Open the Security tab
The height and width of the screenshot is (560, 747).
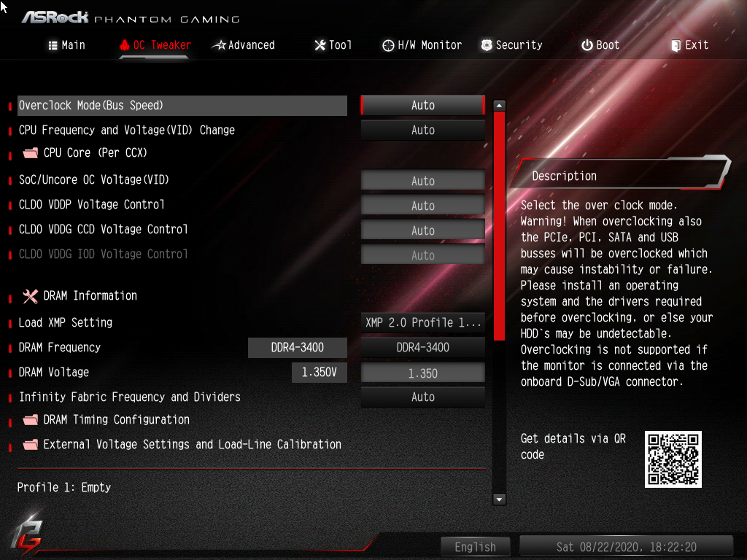[511, 45]
